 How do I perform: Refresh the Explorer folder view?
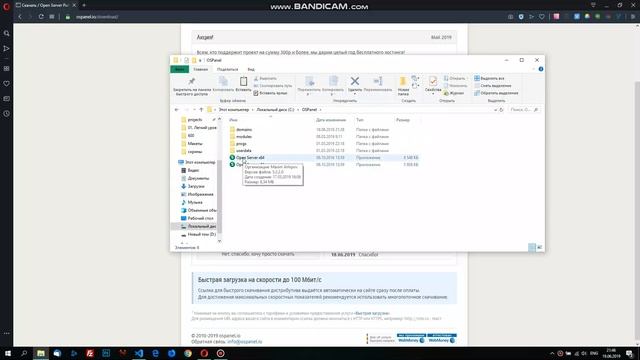coord(501,110)
